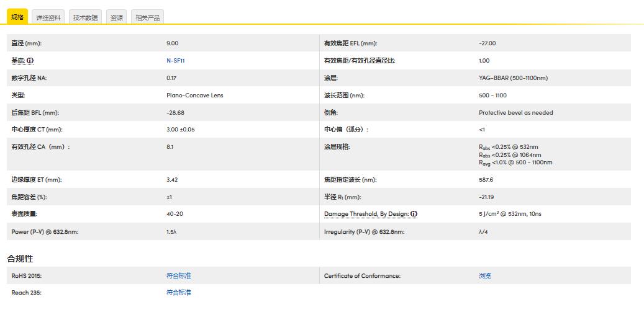Click the 表面质量 label

(24, 214)
